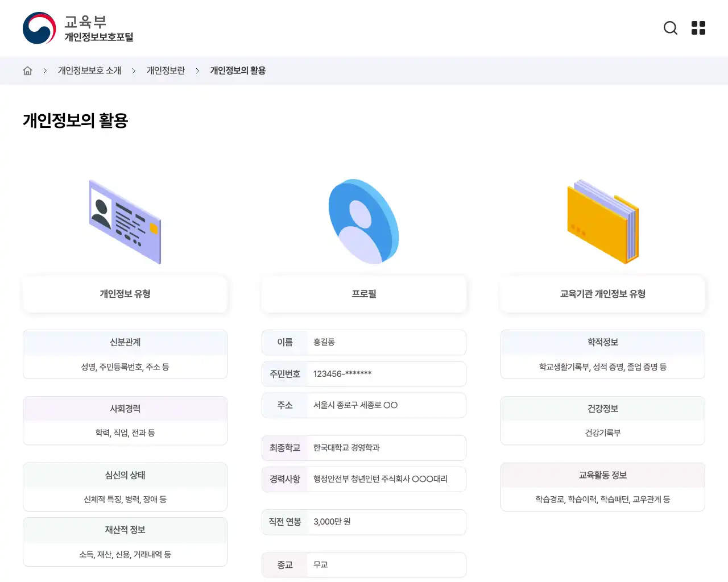The width and height of the screenshot is (728, 582).
Task: Click the 종교 field showing 무교
Action: tap(363, 564)
